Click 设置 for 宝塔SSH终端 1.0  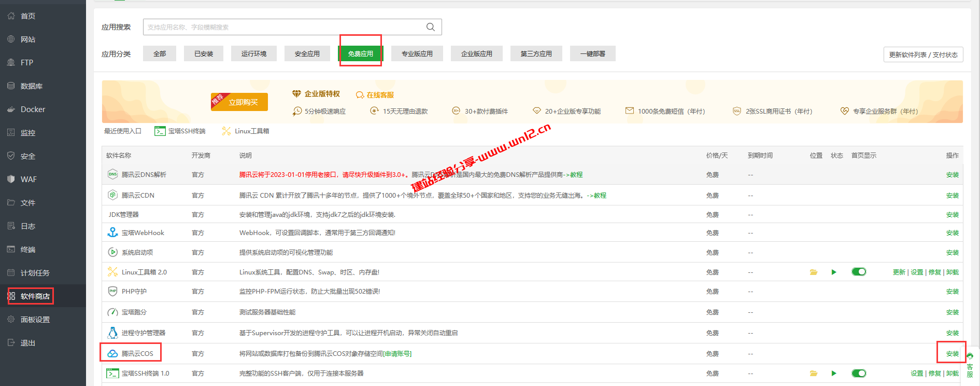click(917, 373)
